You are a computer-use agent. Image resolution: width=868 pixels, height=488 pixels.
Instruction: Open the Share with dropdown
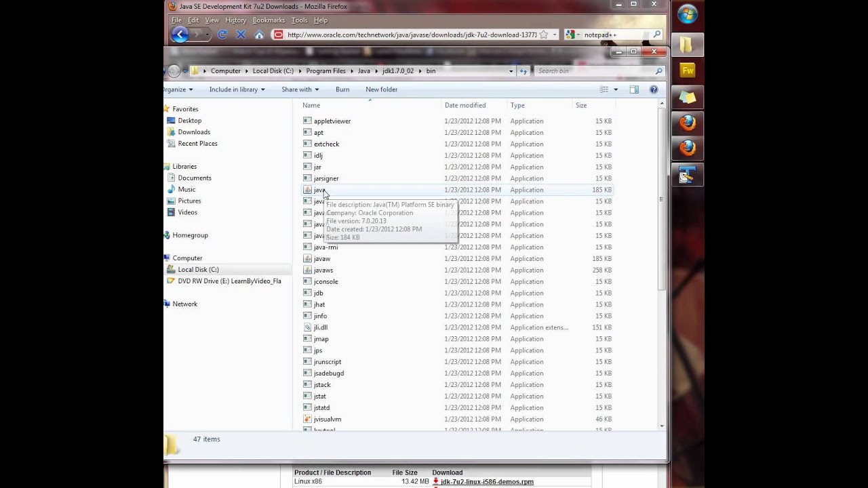pos(300,89)
